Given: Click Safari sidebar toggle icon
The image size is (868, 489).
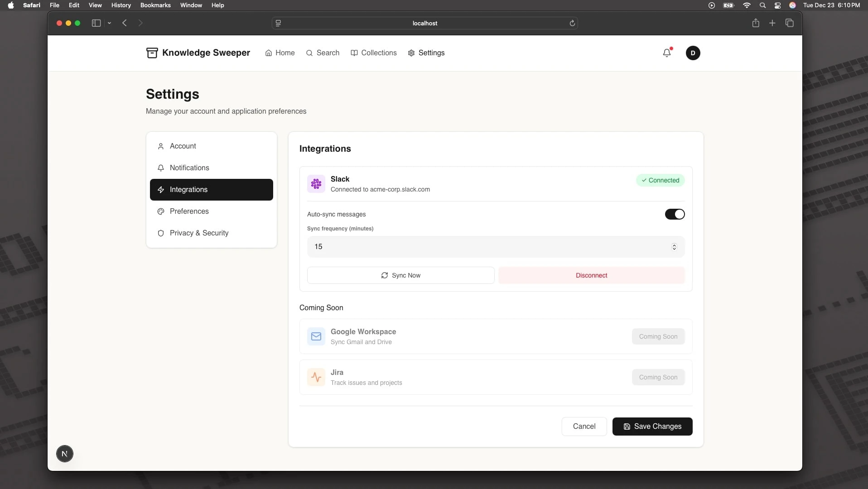Looking at the screenshot, I should click(x=96, y=23).
